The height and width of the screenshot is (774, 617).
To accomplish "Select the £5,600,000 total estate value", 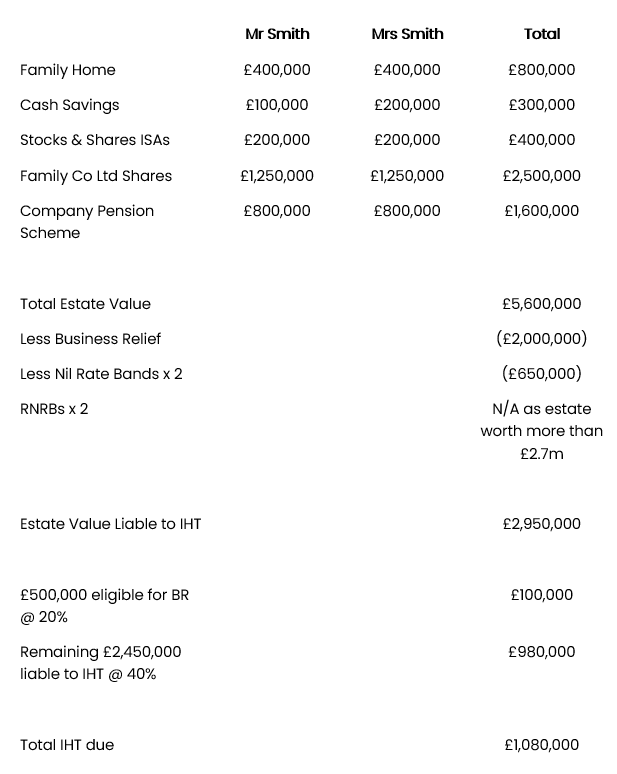I will pos(542,304).
